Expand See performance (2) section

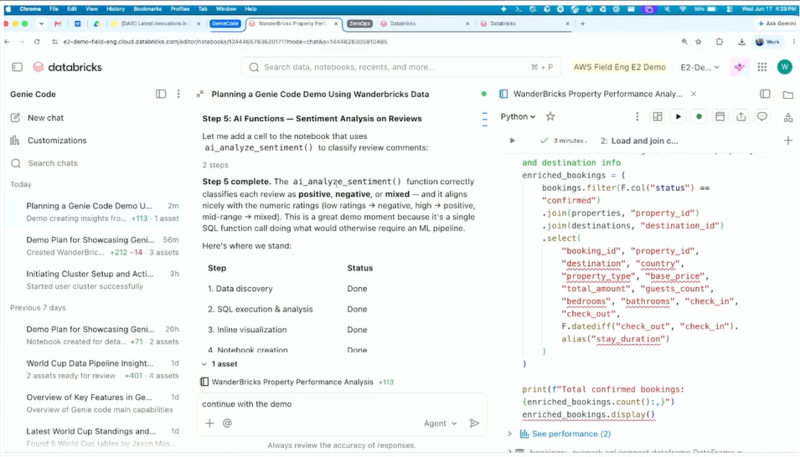510,434
